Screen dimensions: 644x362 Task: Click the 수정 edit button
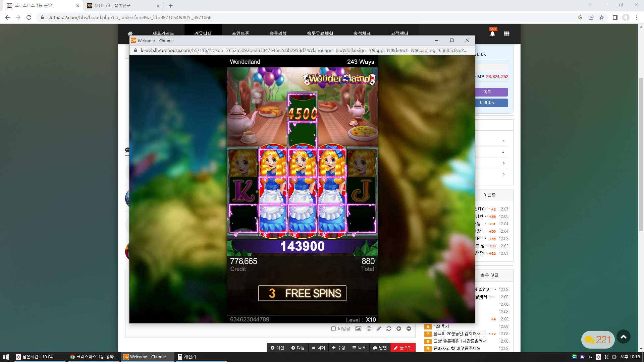338,348
